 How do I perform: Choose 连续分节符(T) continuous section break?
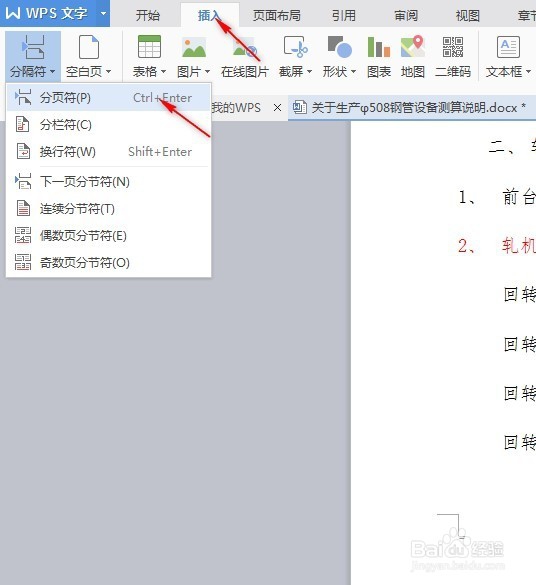[x=109, y=209]
